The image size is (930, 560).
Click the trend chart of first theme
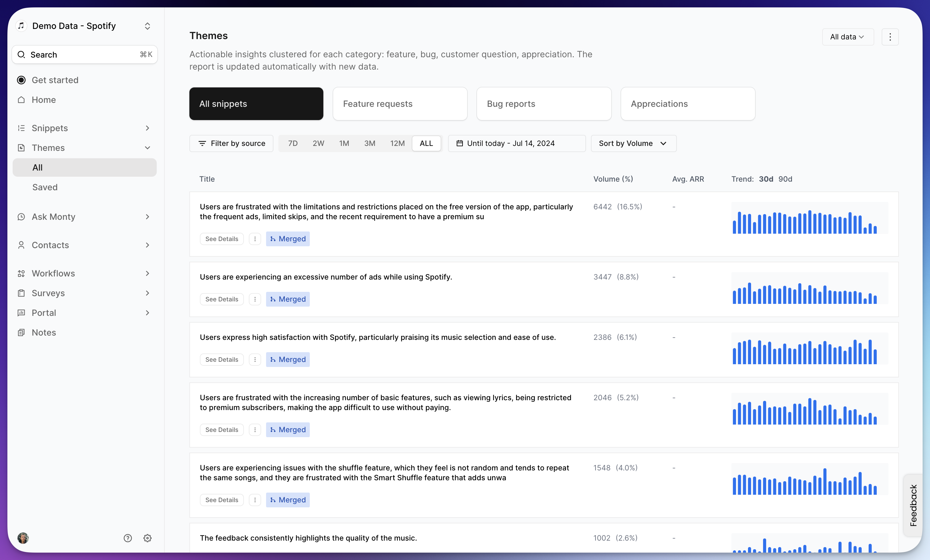pyautogui.click(x=809, y=219)
